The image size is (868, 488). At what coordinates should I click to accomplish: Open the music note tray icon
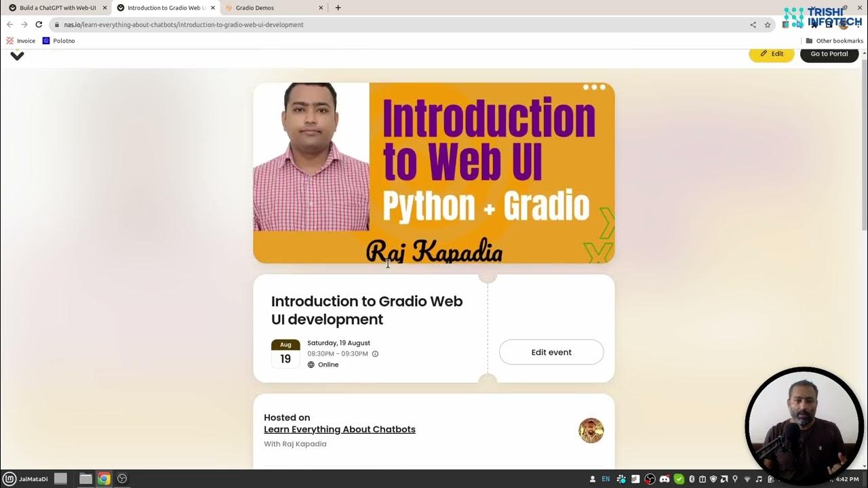pos(759,479)
